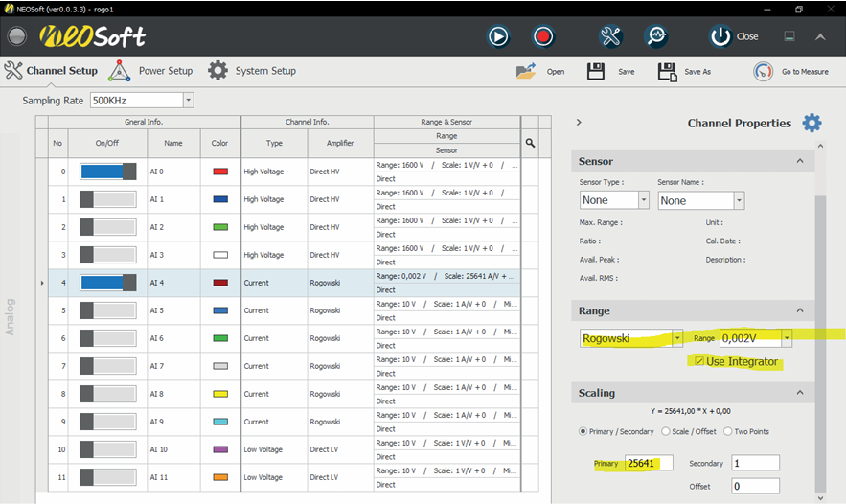Click the small monitor icon in header
846x504 pixels.
coord(789,36)
